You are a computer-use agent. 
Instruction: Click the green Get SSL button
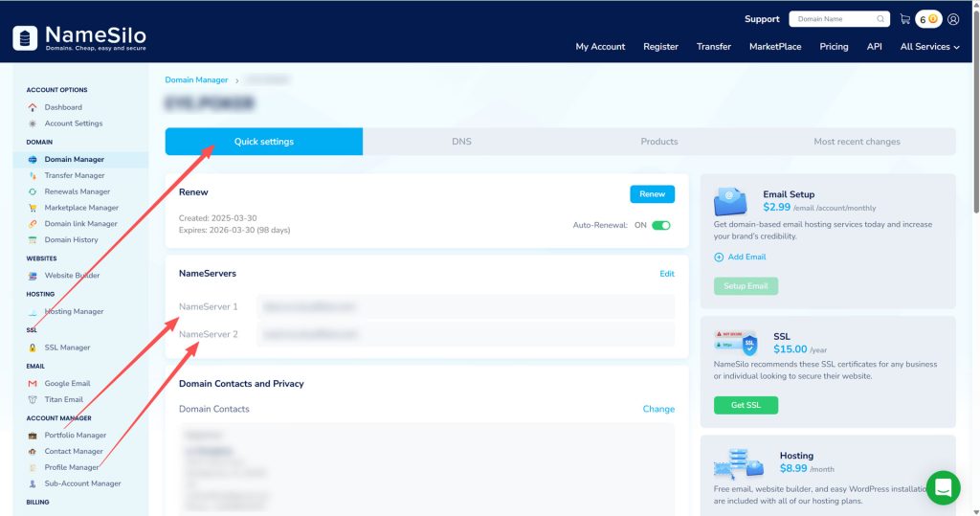pyautogui.click(x=746, y=405)
